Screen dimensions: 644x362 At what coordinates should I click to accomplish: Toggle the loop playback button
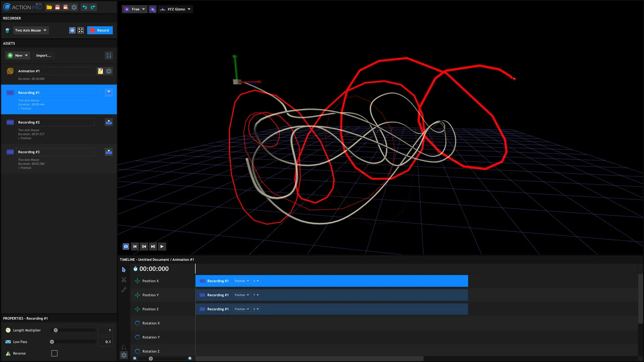coord(126,246)
